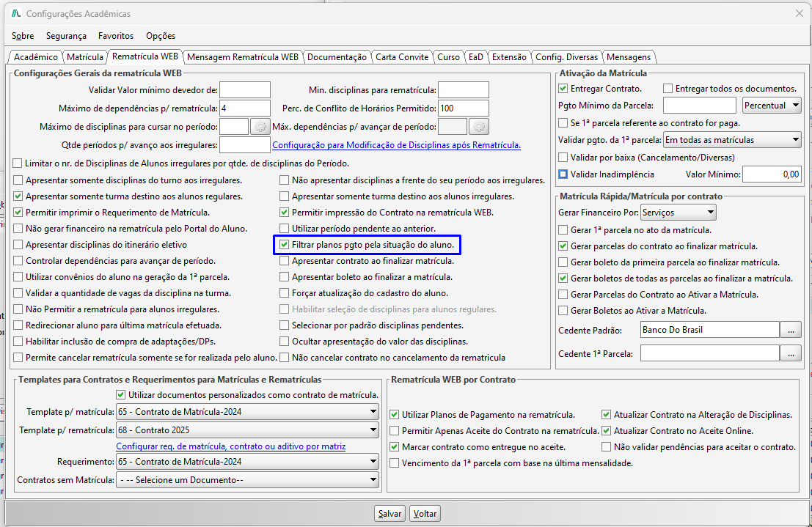
Task: Toggle Utilizar documentos personalizados como contrato de matrícula
Action: [121, 395]
